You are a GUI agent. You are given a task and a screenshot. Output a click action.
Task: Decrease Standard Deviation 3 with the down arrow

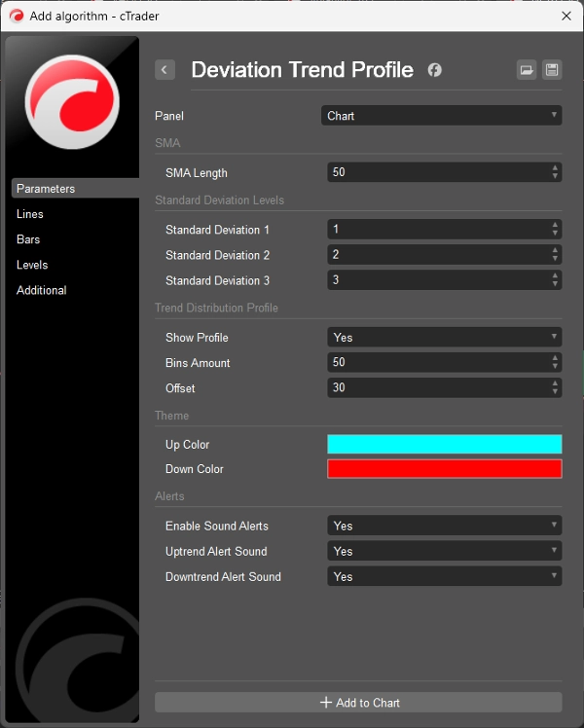[x=555, y=285]
